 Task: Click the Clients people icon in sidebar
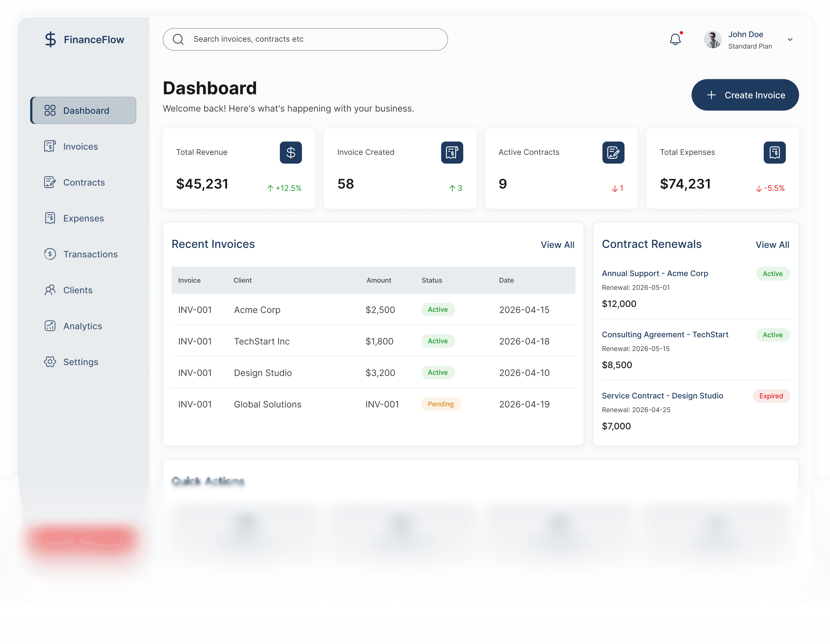[50, 290]
